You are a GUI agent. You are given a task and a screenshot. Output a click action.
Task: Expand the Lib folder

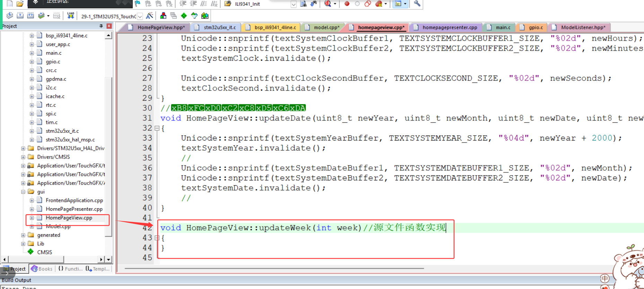tap(23, 244)
